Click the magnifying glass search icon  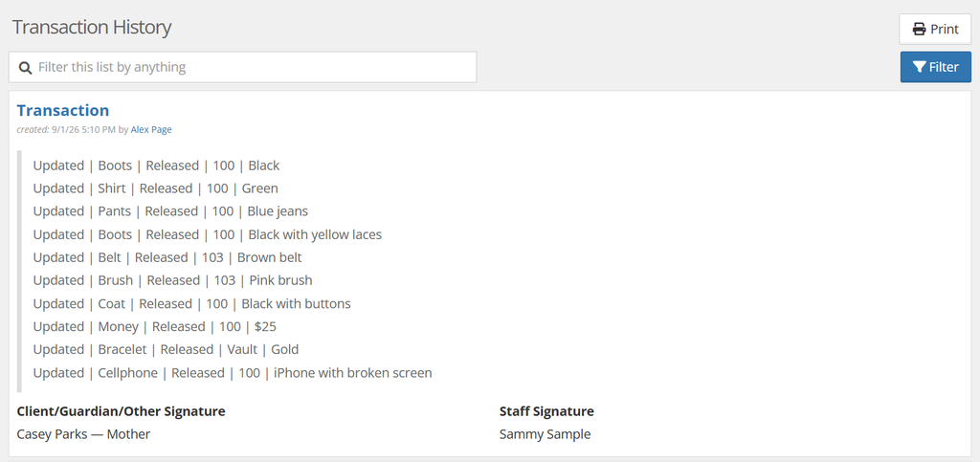point(25,67)
